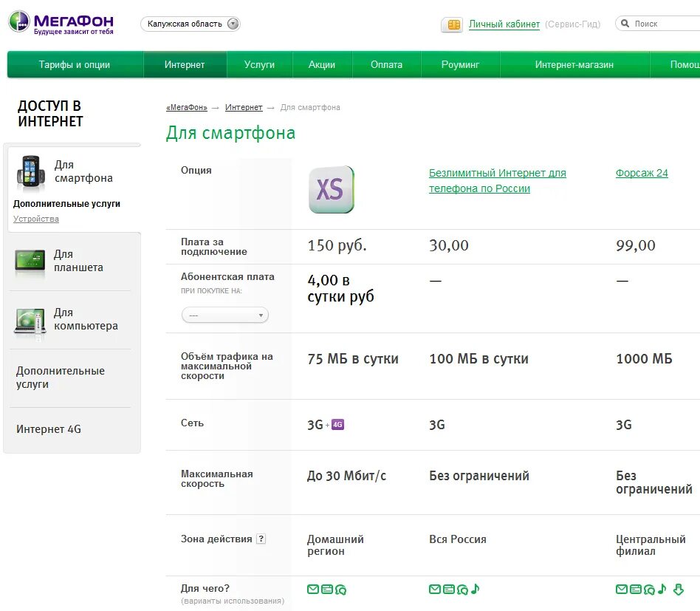Viewport: 700px width, 611px height.
Task: Click the 4G badge in XS network row
Action: tap(338, 424)
